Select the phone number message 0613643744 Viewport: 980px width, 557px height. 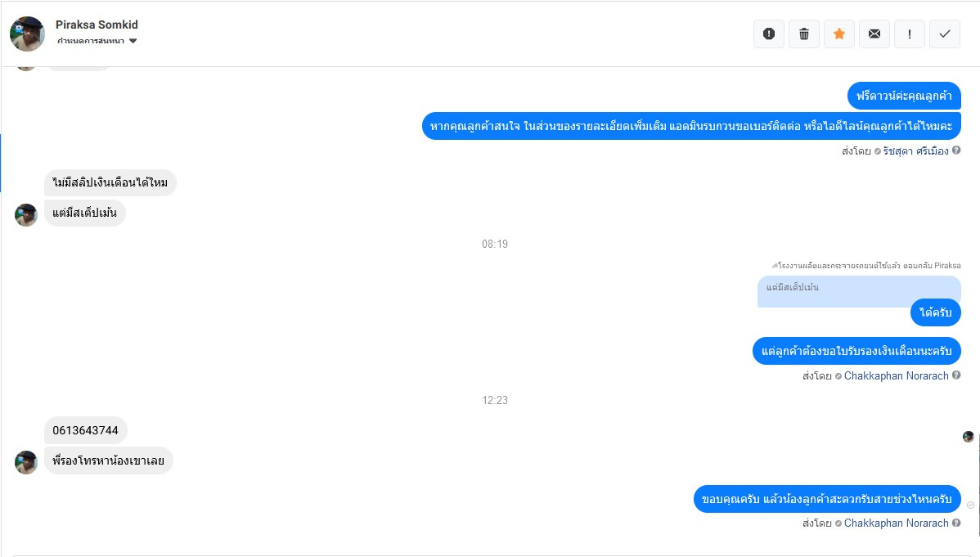pos(86,430)
